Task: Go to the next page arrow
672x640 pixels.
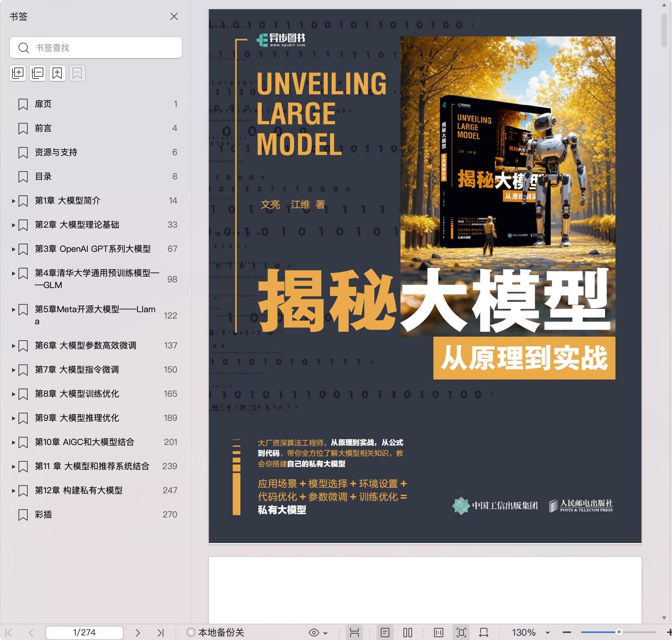Action: click(x=138, y=633)
